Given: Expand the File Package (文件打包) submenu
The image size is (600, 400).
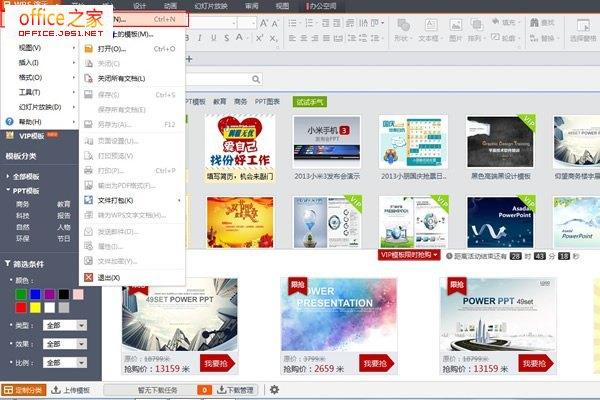Looking at the screenshot, I should pyautogui.click(x=179, y=200).
